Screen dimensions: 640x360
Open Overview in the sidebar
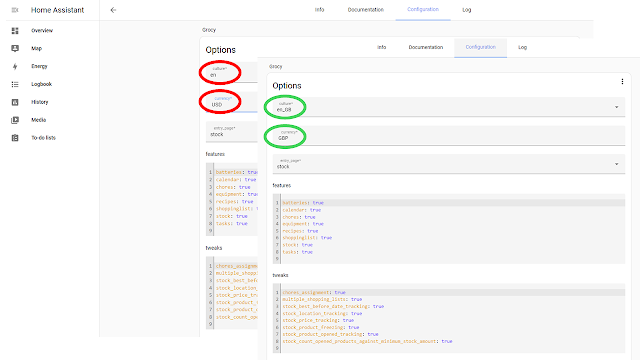pos(42,31)
